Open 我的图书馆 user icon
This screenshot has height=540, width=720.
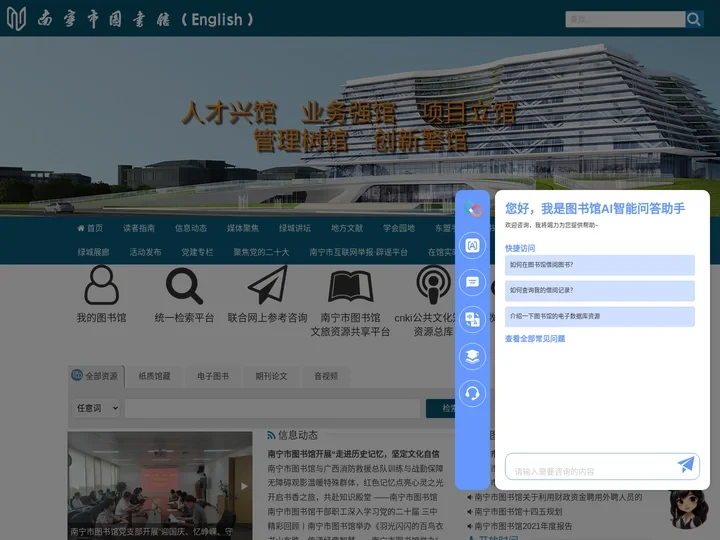pyautogui.click(x=101, y=285)
